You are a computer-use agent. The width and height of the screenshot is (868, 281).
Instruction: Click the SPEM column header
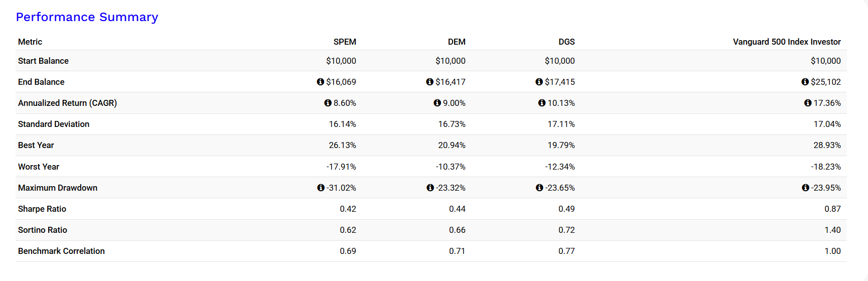coord(345,42)
